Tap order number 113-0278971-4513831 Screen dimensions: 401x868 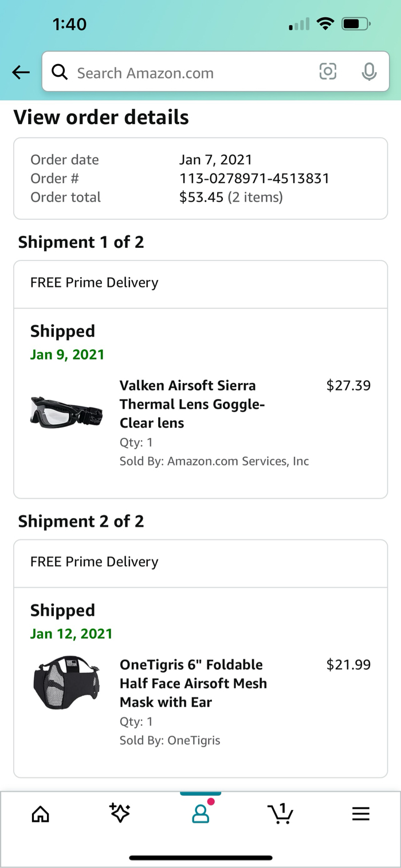point(254,178)
